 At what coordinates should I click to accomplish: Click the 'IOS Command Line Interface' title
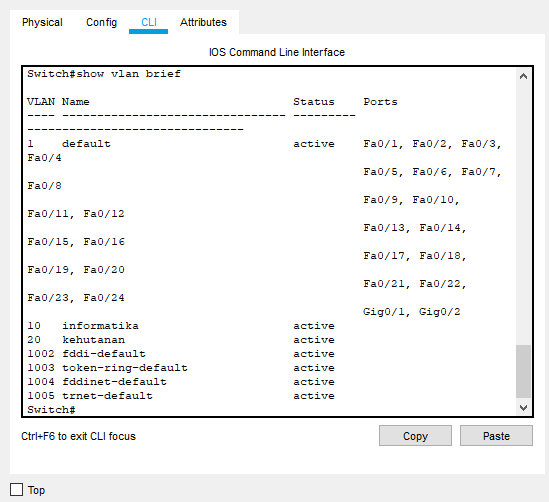point(277,52)
